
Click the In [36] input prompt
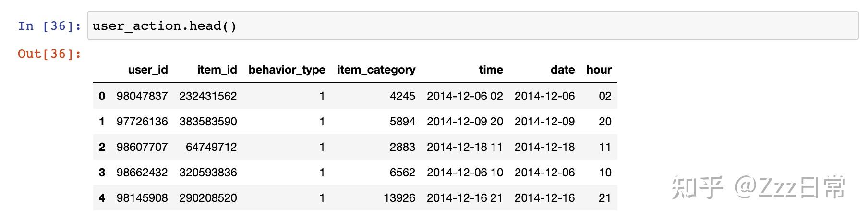49,26
